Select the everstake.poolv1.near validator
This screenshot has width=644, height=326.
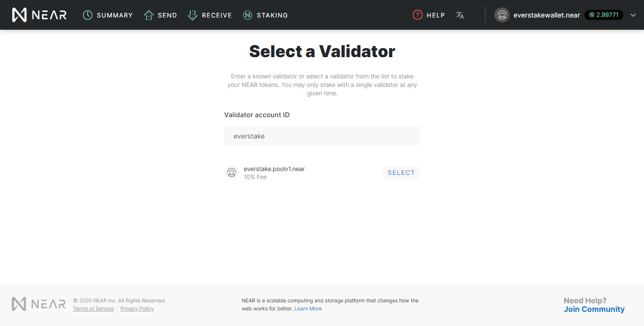click(401, 173)
